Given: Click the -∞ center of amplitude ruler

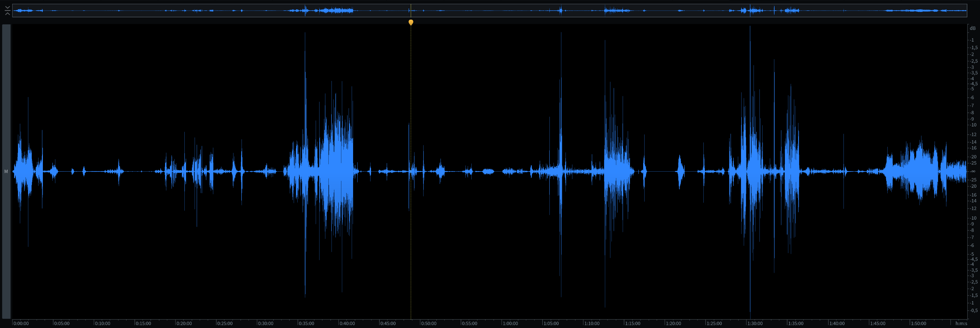Looking at the screenshot, I should point(972,171).
